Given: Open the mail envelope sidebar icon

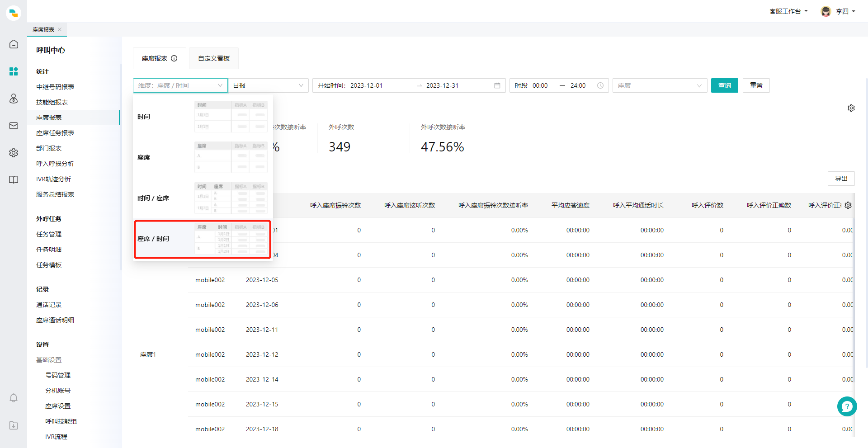Looking at the screenshot, I should click(x=14, y=126).
